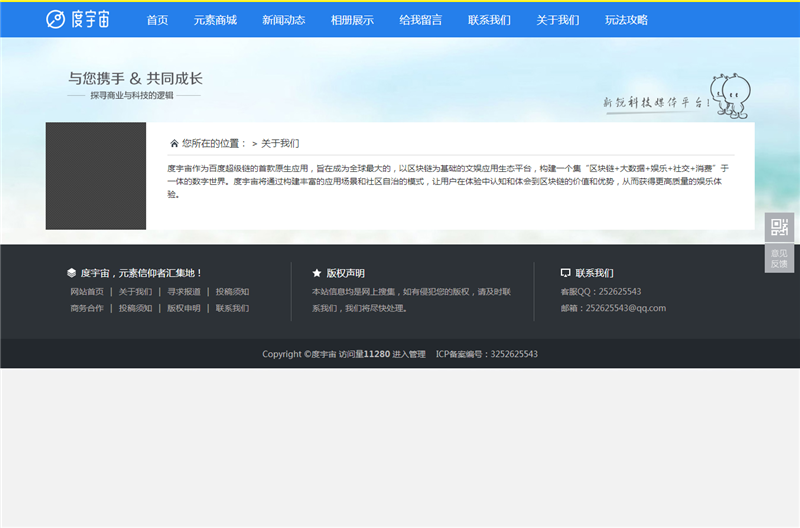Select 新闻动态 from the top menu
Image resolution: width=800 pixels, height=528 pixels.
[x=283, y=19]
